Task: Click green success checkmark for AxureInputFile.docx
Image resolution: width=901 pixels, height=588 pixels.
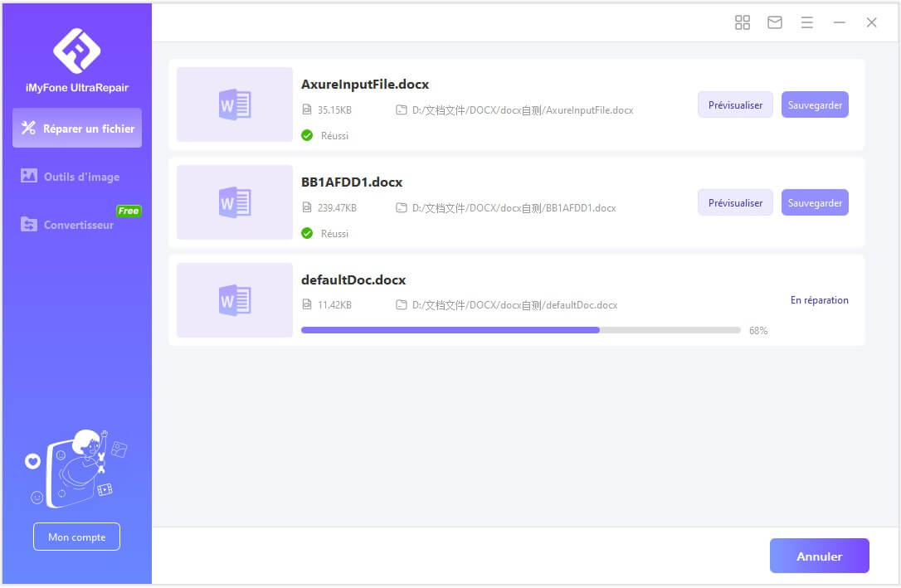Action: tap(307, 135)
